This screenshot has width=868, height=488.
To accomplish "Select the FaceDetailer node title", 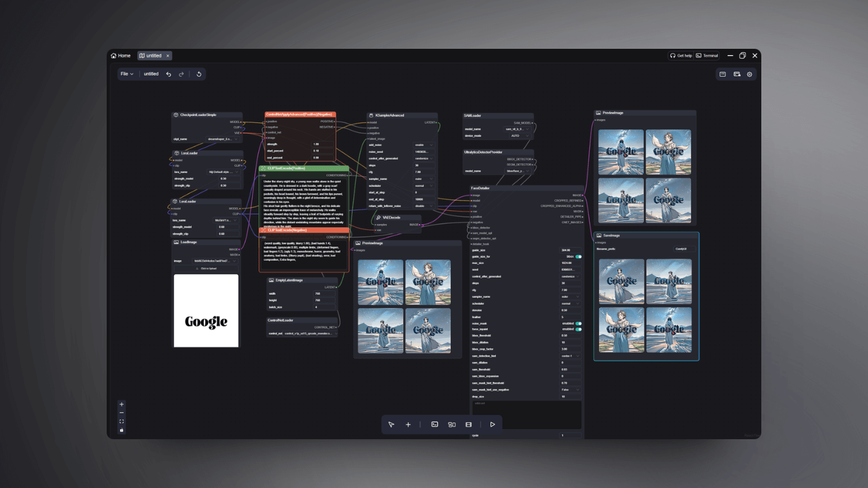I will [480, 188].
